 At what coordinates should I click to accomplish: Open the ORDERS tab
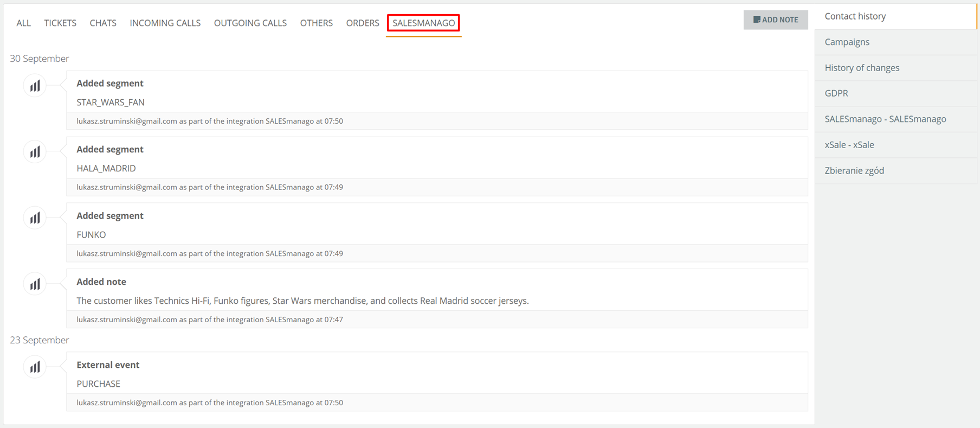pos(362,23)
